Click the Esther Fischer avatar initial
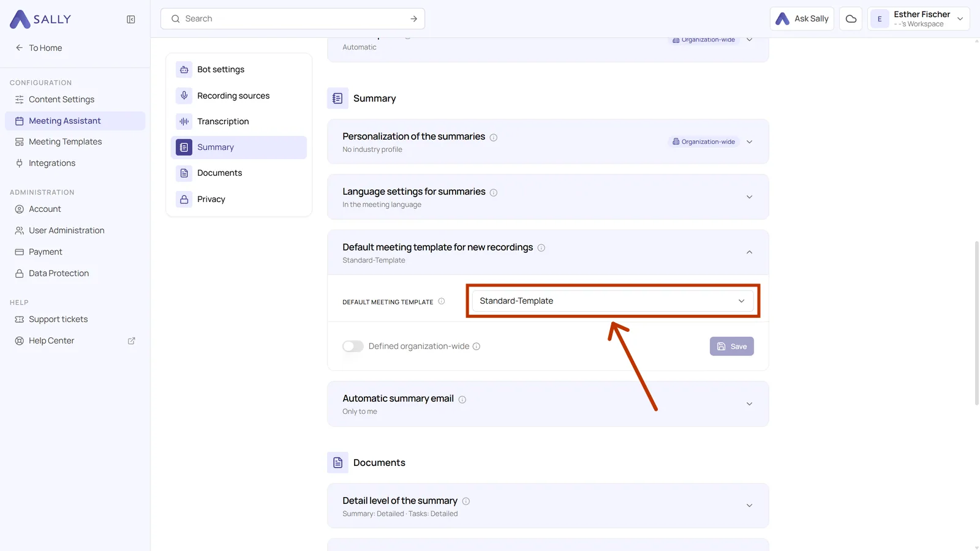This screenshot has height=551, width=980. click(x=880, y=19)
